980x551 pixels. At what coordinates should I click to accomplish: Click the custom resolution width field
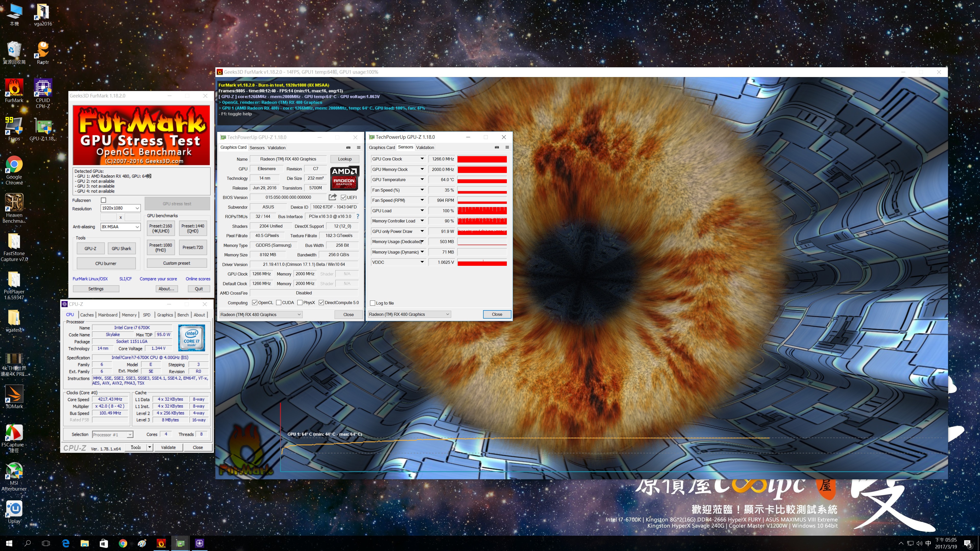click(x=108, y=217)
